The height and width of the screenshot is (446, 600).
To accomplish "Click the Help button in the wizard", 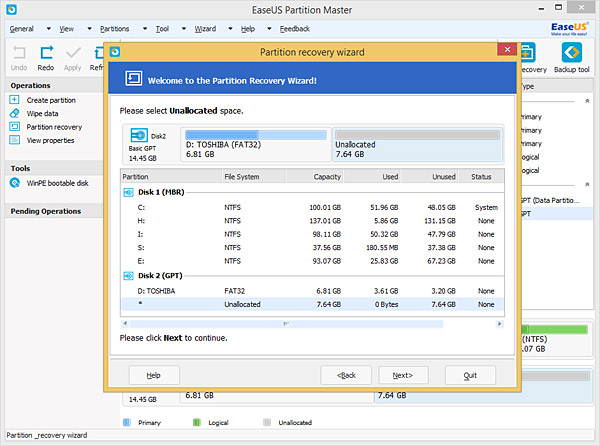I will (x=154, y=375).
